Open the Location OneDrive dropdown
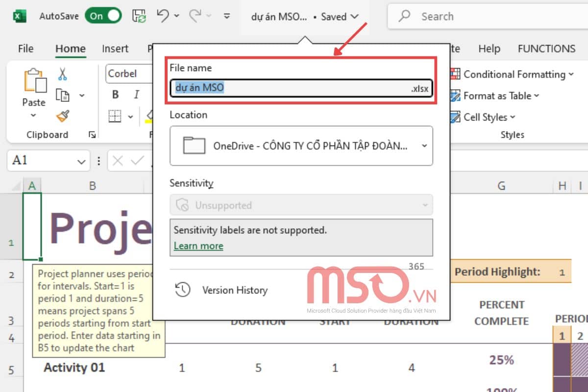Image resolution: width=588 pixels, height=392 pixels. 301,146
